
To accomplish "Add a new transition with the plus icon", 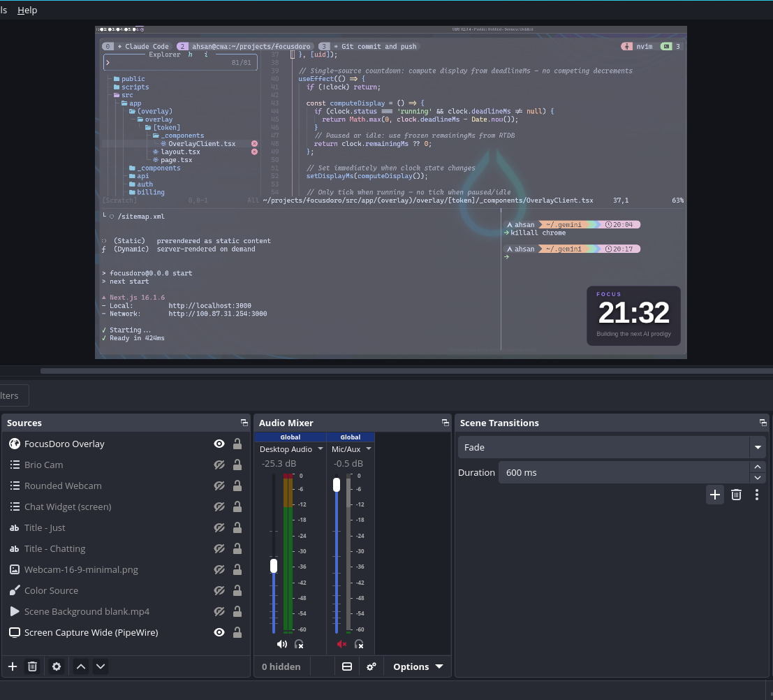I will point(714,495).
